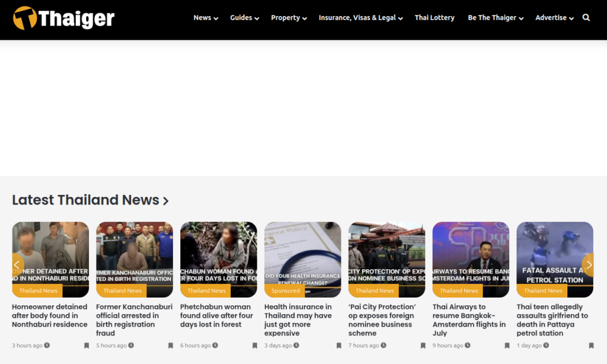The height and width of the screenshot is (364, 607).
Task: Open Health insurance in Thailand headline
Action: (x=298, y=320)
